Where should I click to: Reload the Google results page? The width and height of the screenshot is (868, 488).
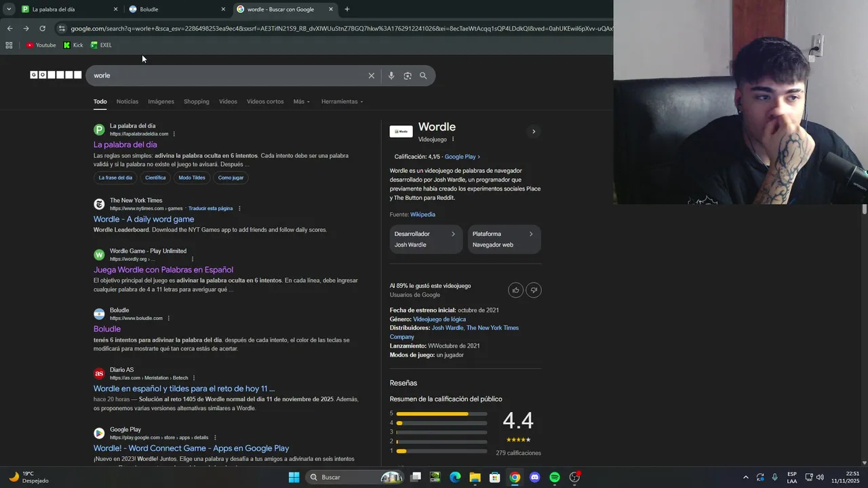[x=42, y=28]
